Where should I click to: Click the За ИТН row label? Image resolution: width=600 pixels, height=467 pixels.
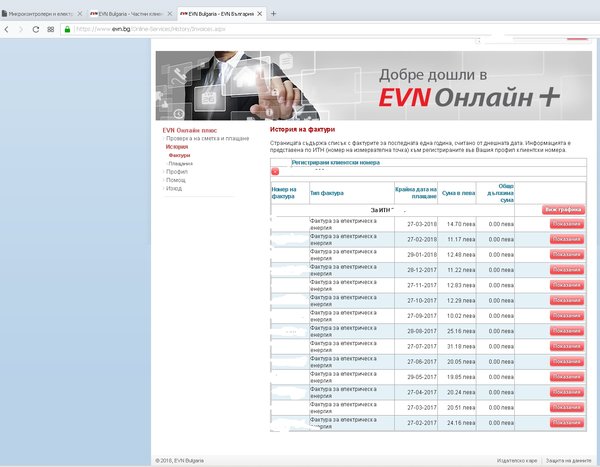click(383, 210)
